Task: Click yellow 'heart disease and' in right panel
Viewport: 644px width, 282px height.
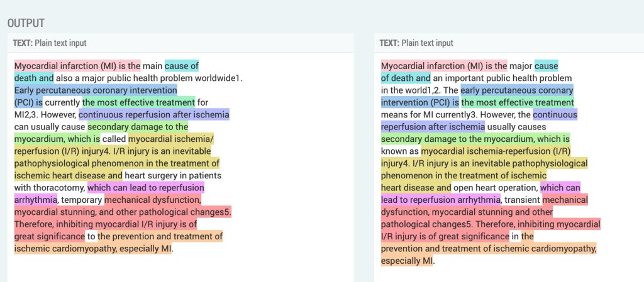Action: [x=416, y=188]
